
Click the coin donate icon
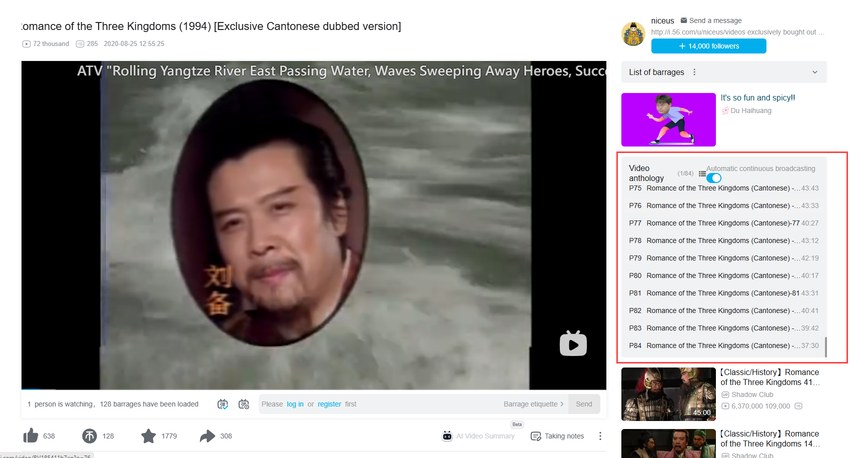(90, 436)
